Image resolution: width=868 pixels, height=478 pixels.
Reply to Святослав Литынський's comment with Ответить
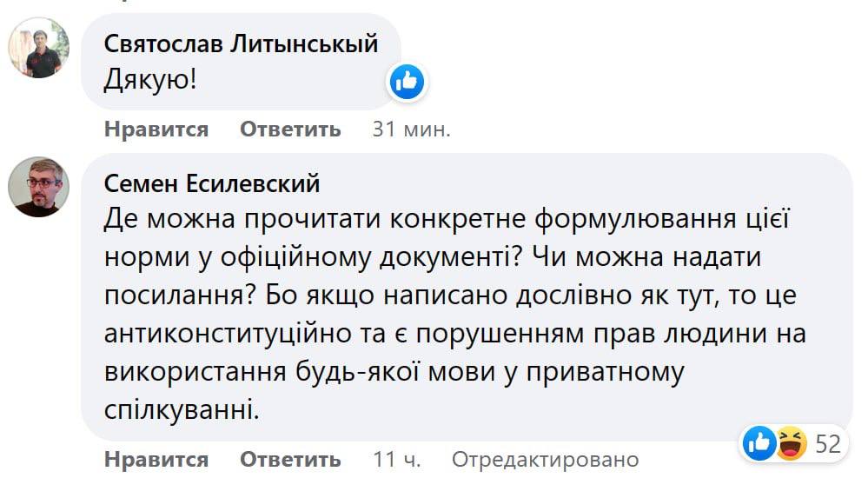[290, 129]
